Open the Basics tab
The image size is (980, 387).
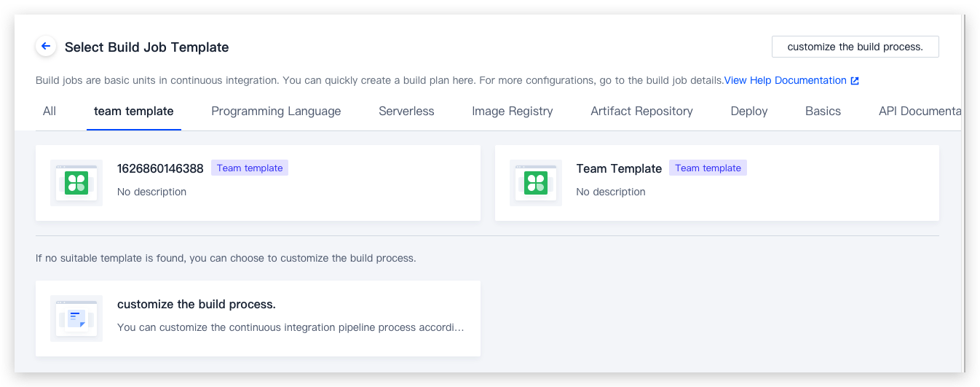pos(823,112)
